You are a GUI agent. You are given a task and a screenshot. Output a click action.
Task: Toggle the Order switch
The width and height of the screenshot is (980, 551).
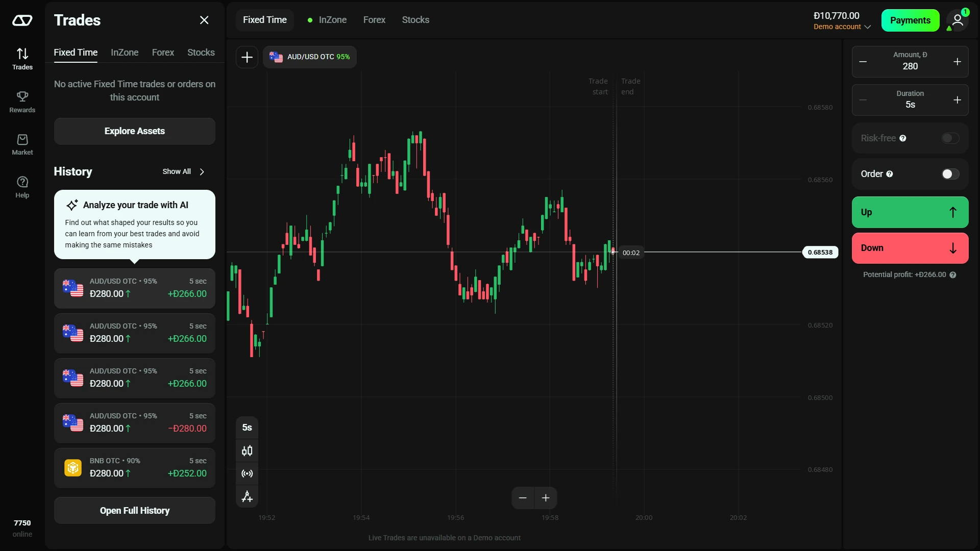pos(950,174)
